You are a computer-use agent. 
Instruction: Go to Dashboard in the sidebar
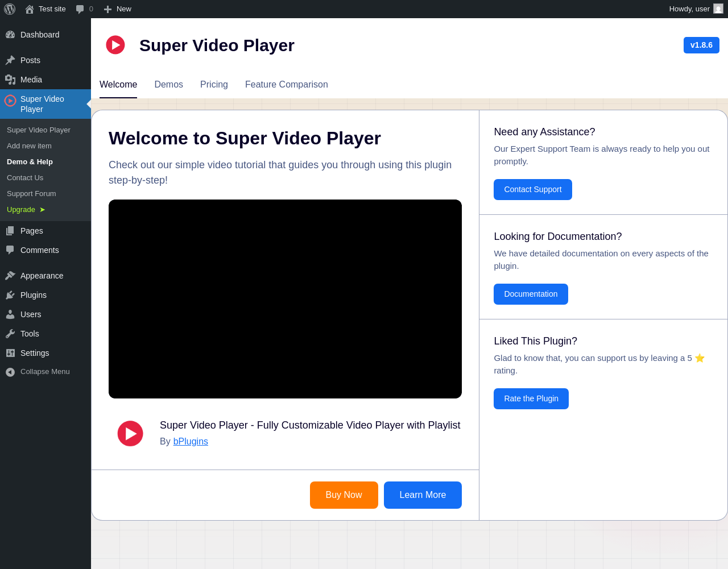[40, 35]
